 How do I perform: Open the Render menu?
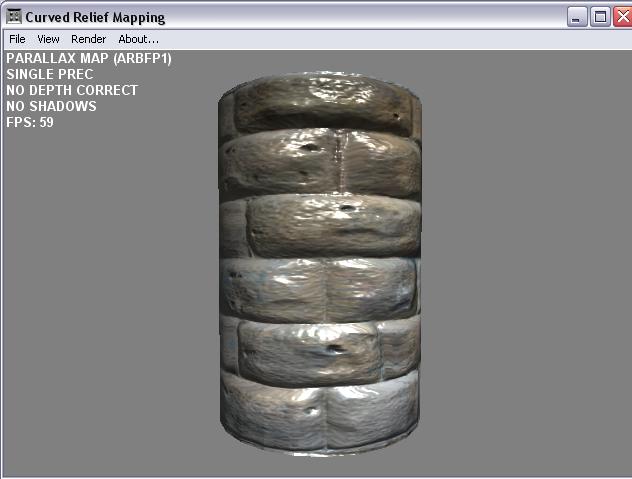(x=88, y=39)
